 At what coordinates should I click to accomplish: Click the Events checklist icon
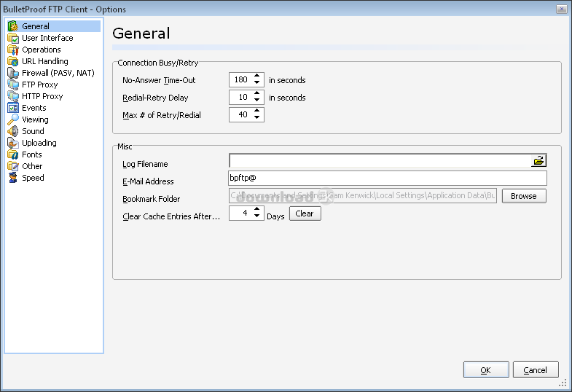(x=13, y=108)
